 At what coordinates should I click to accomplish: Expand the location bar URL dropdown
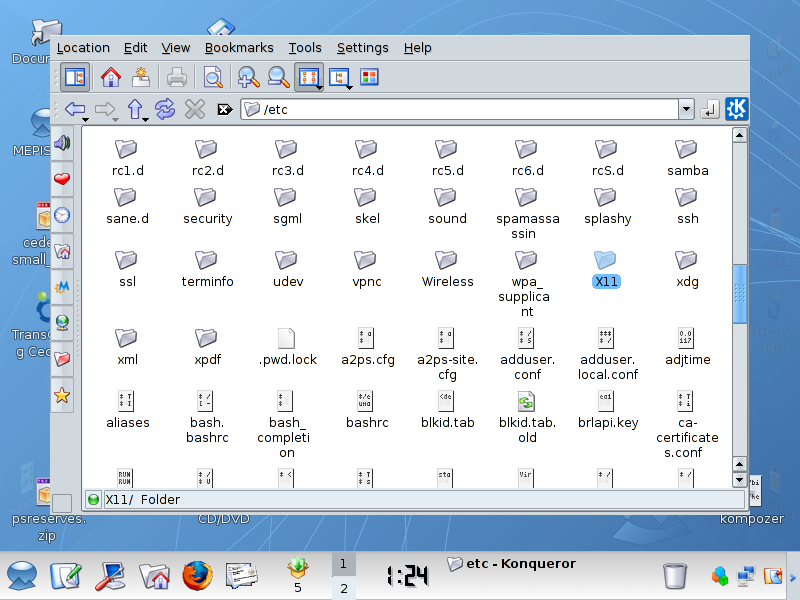pyautogui.click(x=686, y=109)
